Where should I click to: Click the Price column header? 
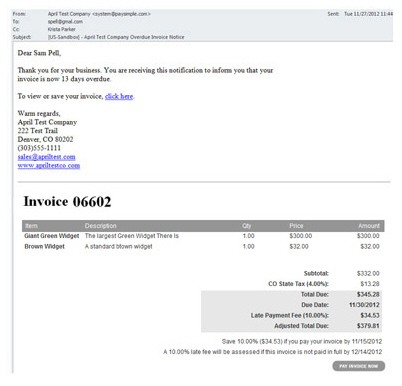click(x=296, y=226)
